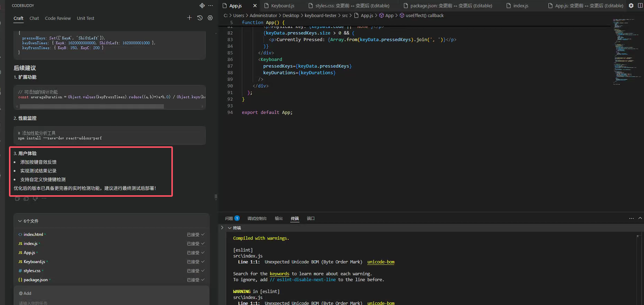Open the 已接受 dropdown for package.json

pyautogui.click(x=196, y=280)
